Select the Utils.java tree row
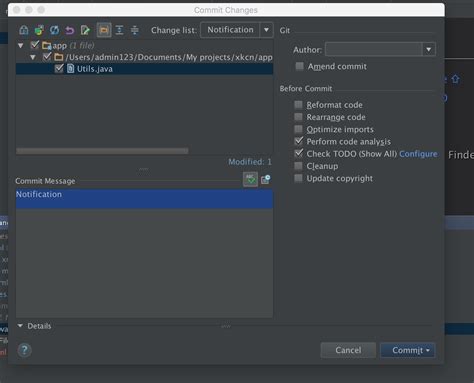Viewport: 474px width, 383px height. 144,69
